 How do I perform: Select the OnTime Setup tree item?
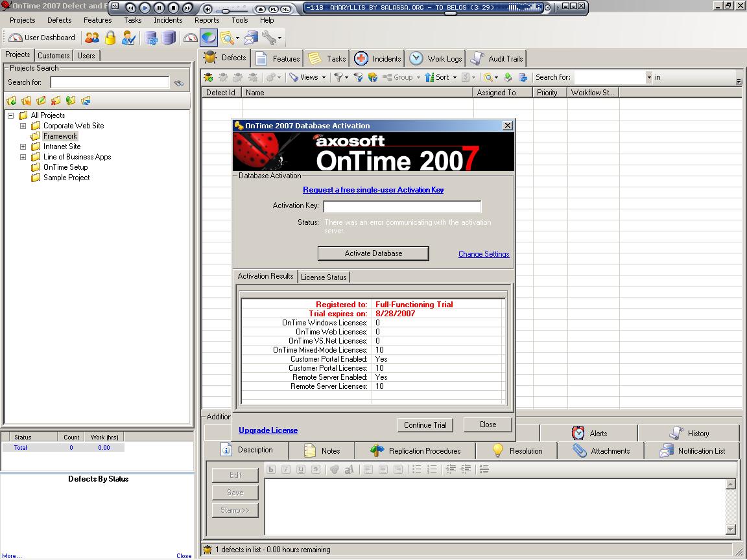pyautogui.click(x=65, y=167)
